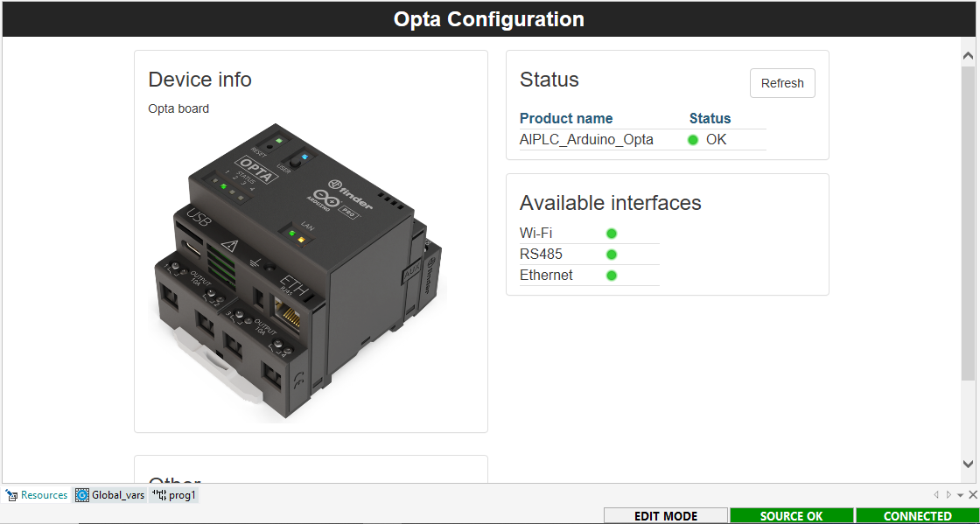This screenshot has height=524, width=980.
Task: Click the SOURCE OK status indicator
Action: point(791,516)
